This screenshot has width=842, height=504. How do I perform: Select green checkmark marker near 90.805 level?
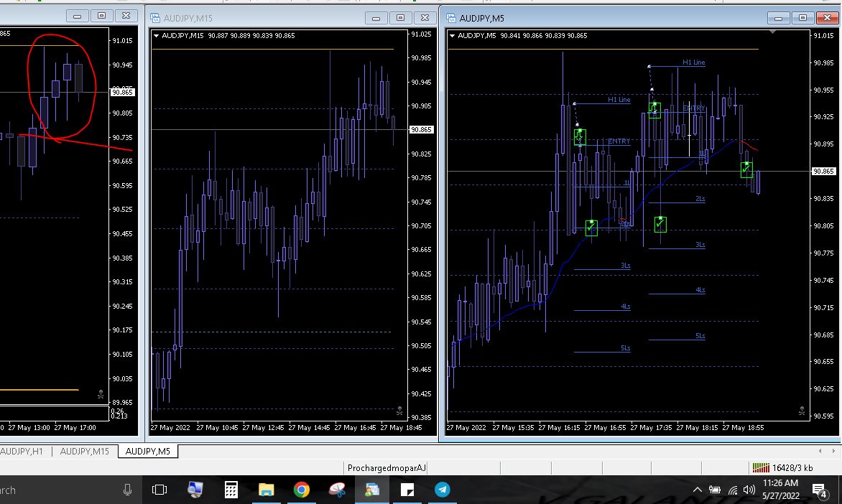pyautogui.click(x=591, y=228)
